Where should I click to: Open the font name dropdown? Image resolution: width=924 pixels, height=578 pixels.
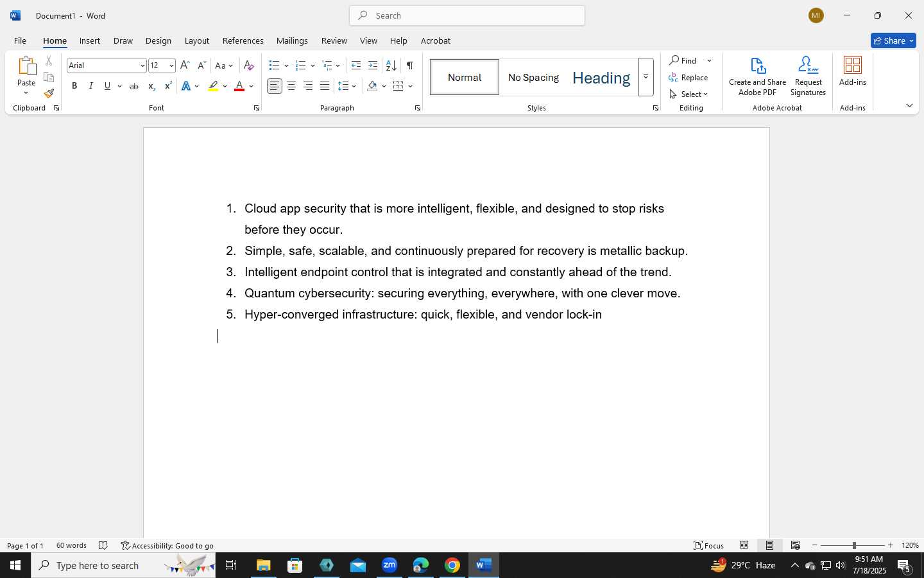click(142, 66)
